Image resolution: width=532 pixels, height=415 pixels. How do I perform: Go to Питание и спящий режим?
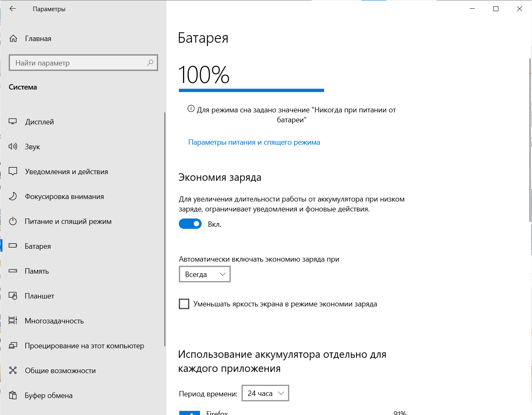coord(82,221)
